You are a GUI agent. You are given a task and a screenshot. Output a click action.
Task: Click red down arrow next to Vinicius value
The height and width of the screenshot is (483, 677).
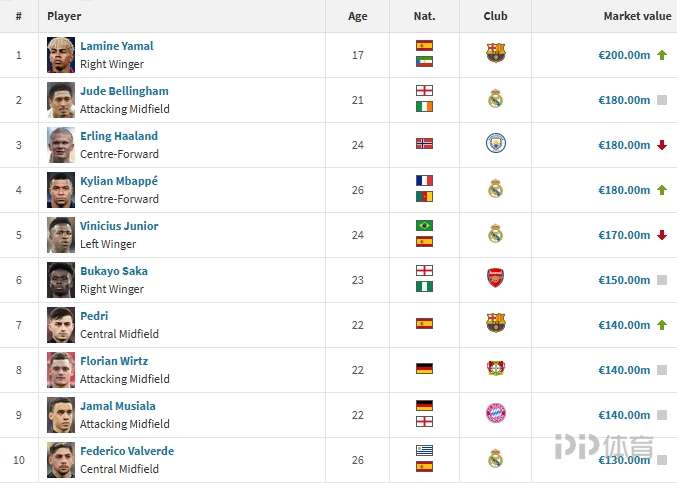[x=662, y=235]
